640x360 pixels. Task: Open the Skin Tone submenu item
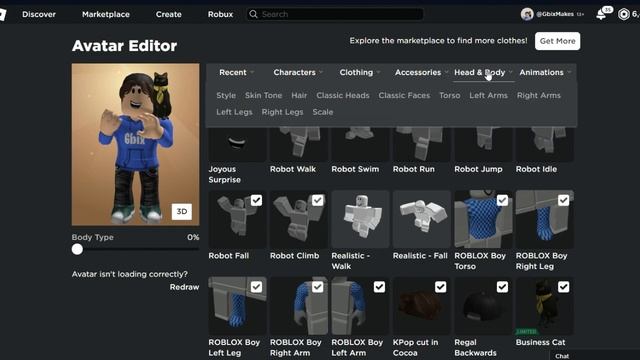point(263,96)
